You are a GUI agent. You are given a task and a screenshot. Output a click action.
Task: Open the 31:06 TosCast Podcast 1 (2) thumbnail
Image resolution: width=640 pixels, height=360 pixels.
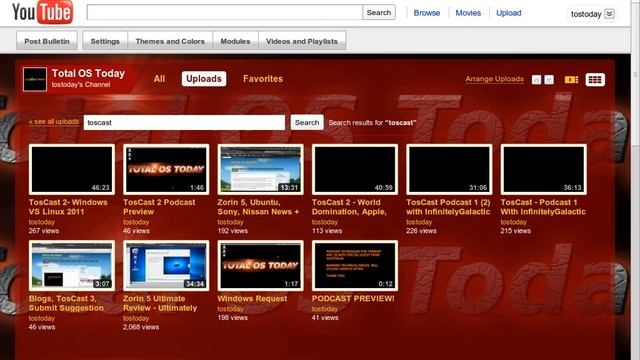(449, 169)
